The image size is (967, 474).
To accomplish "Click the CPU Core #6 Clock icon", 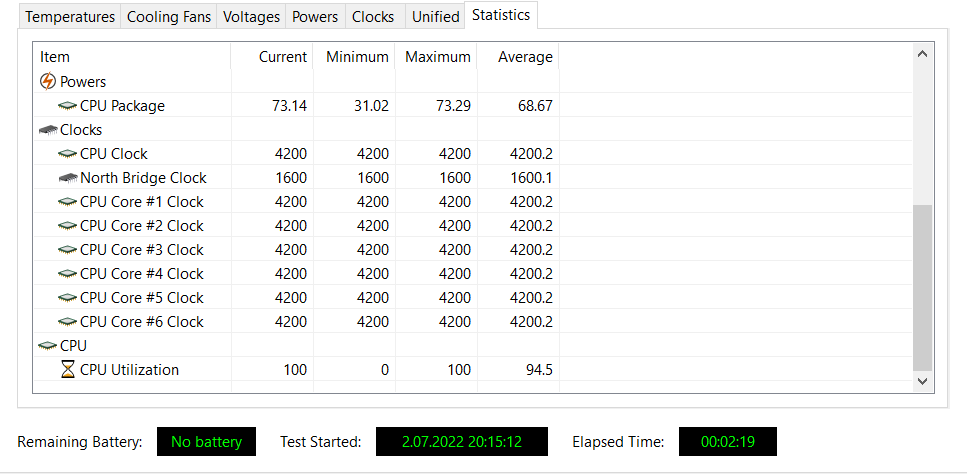I will pyautogui.click(x=67, y=322).
